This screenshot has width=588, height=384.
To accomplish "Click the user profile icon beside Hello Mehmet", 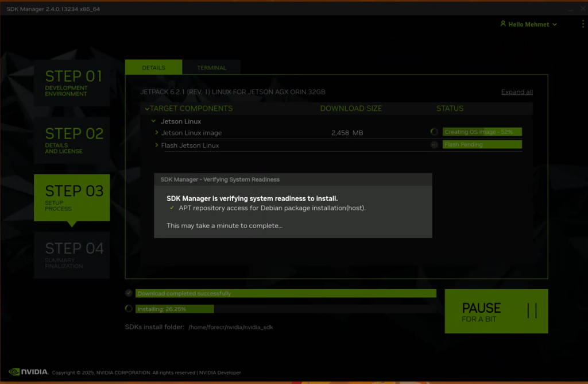I will (x=503, y=24).
